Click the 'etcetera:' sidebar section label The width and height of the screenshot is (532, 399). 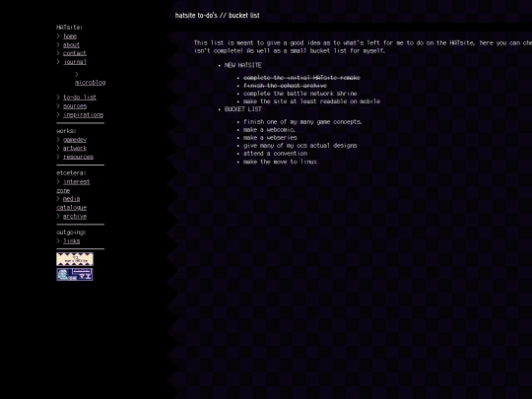coord(71,173)
